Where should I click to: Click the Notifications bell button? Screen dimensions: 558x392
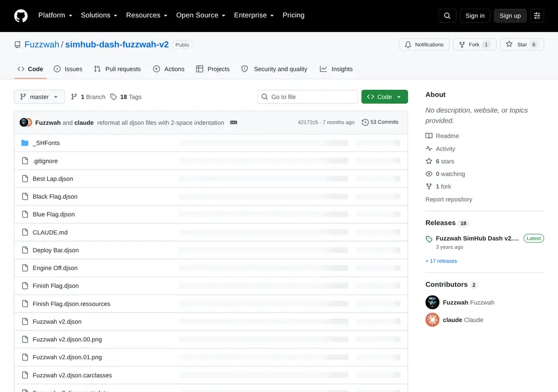click(x=424, y=45)
